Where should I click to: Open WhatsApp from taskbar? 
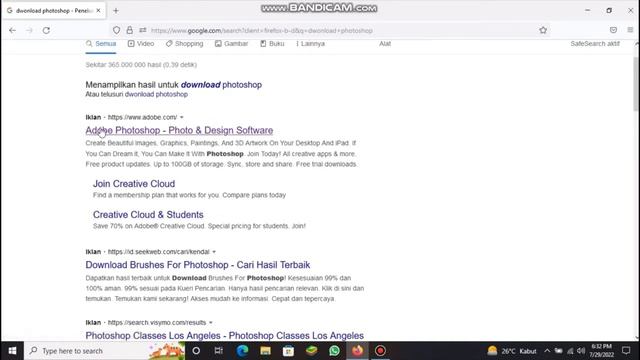coord(334,351)
